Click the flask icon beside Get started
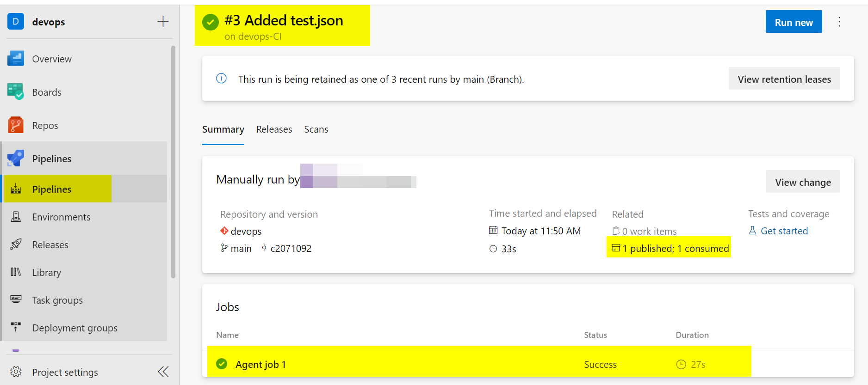 753,230
